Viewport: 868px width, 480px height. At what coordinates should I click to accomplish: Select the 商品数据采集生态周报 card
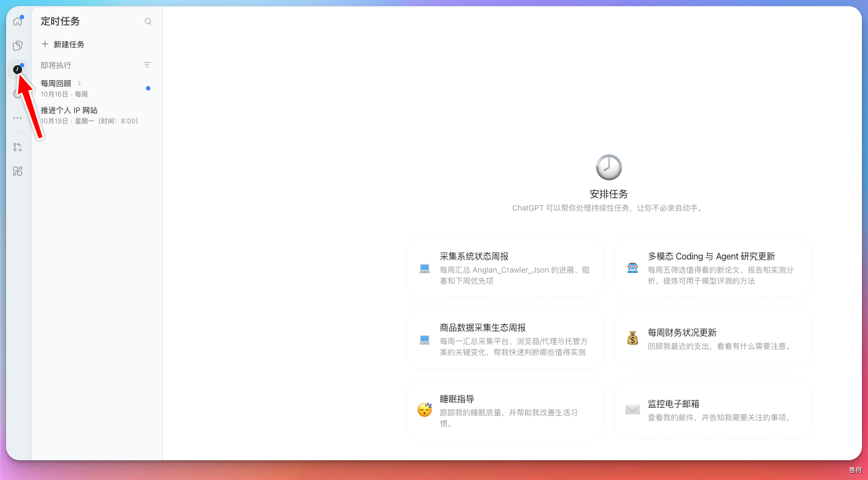[505, 340]
